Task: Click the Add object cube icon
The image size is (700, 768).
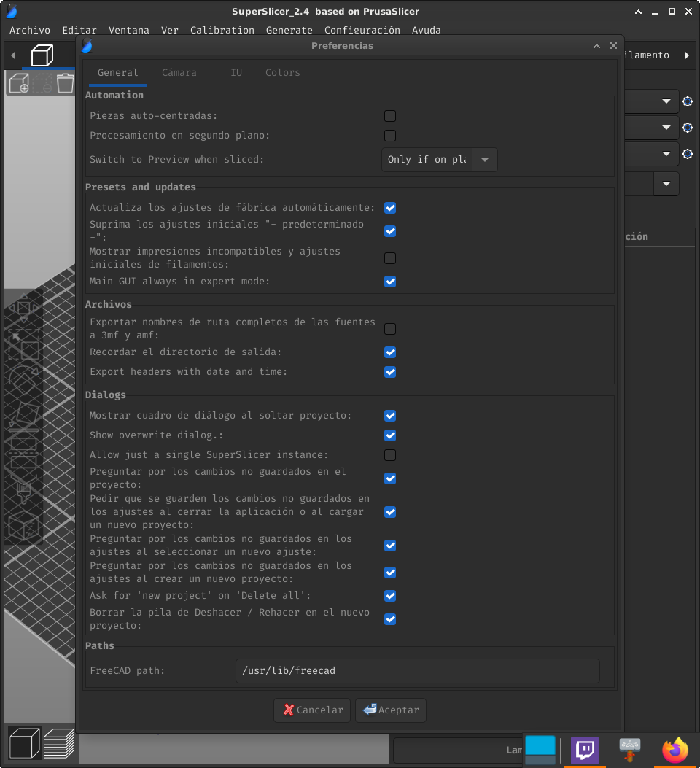Action: (x=19, y=83)
